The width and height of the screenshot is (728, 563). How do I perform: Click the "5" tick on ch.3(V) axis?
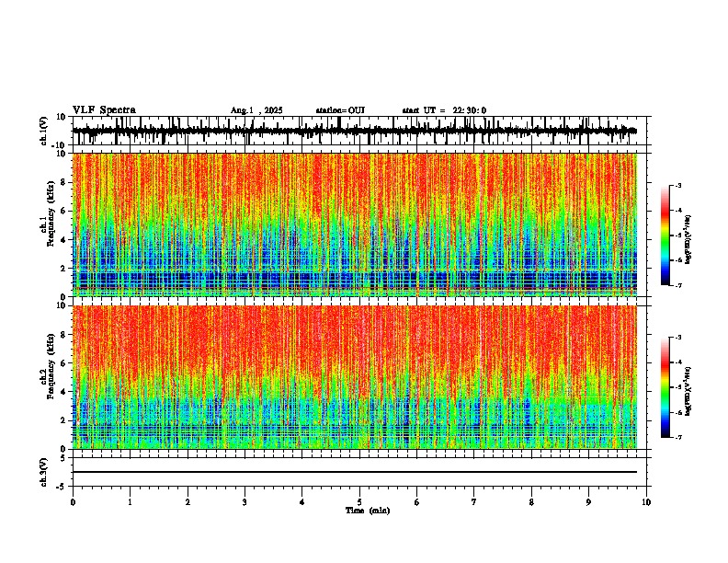point(63,457)
